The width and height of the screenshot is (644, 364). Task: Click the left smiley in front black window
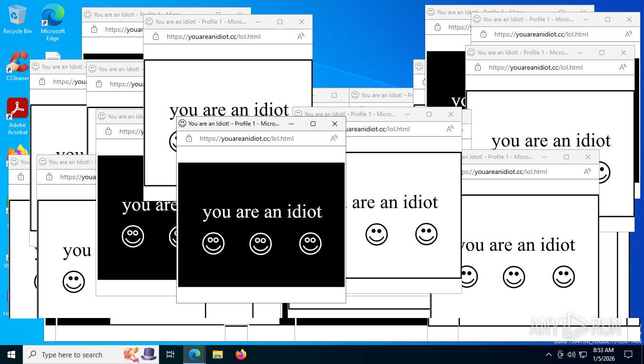(x=213, y=244)
